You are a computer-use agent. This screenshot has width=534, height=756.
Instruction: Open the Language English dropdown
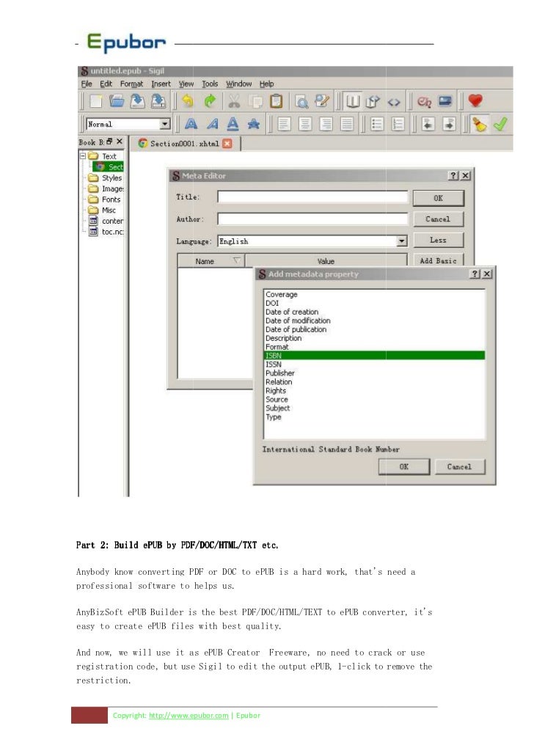(x=401, y=241)
